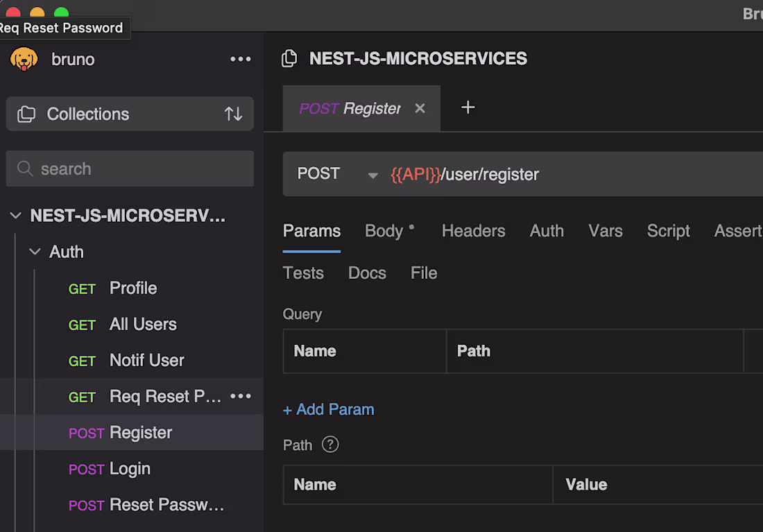Screen dimensions: 763x532
Task: Open GET Profile request
Action: [131, 288]
